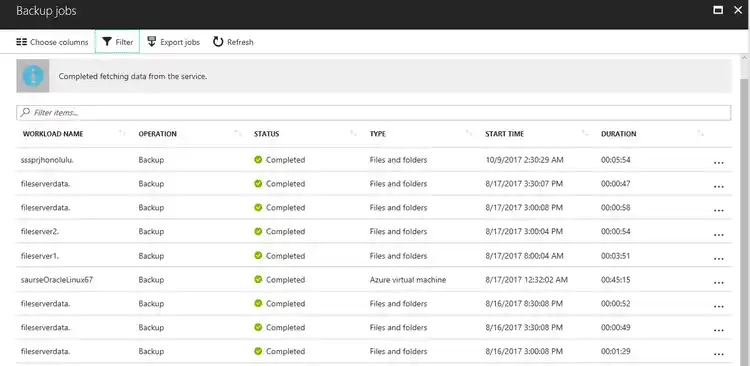Click the duration value 00:45:15
This screenshot has width=750, height=366.
click(x=616, y=279)
